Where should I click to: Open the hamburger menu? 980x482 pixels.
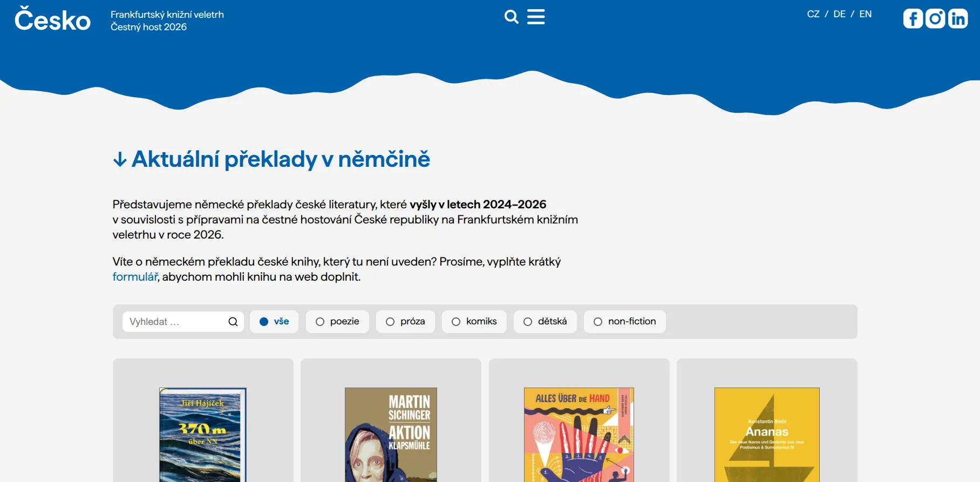(x=536, y=17)
